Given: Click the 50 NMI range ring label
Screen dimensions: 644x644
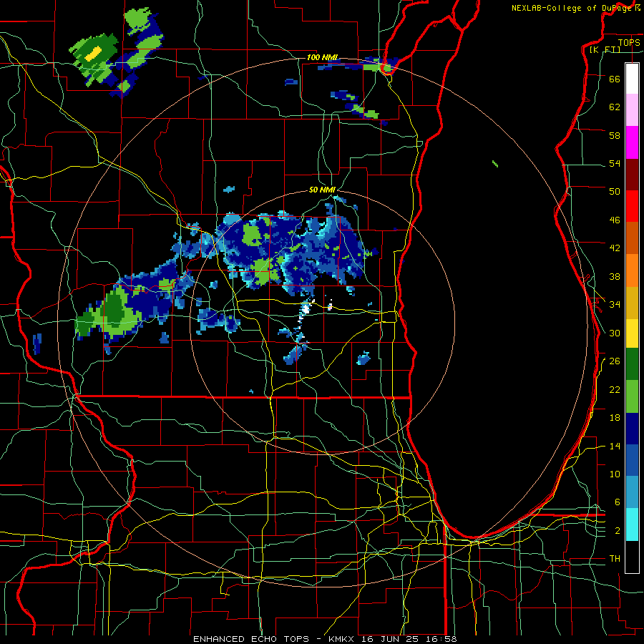Looking at the screenshot, I should coord(323,190).
